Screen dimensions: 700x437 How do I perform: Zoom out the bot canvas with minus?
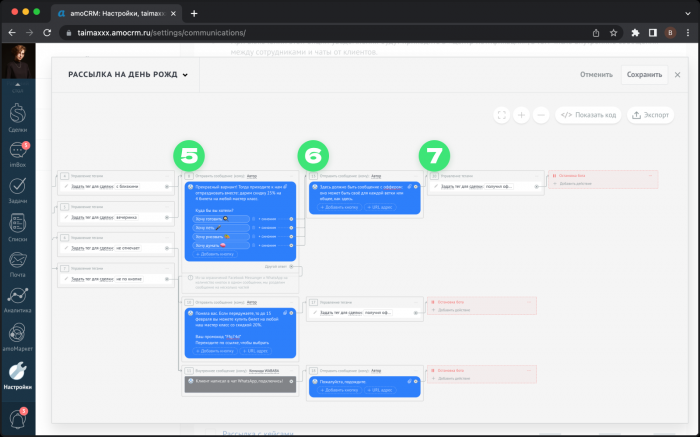tap(541, 115)
